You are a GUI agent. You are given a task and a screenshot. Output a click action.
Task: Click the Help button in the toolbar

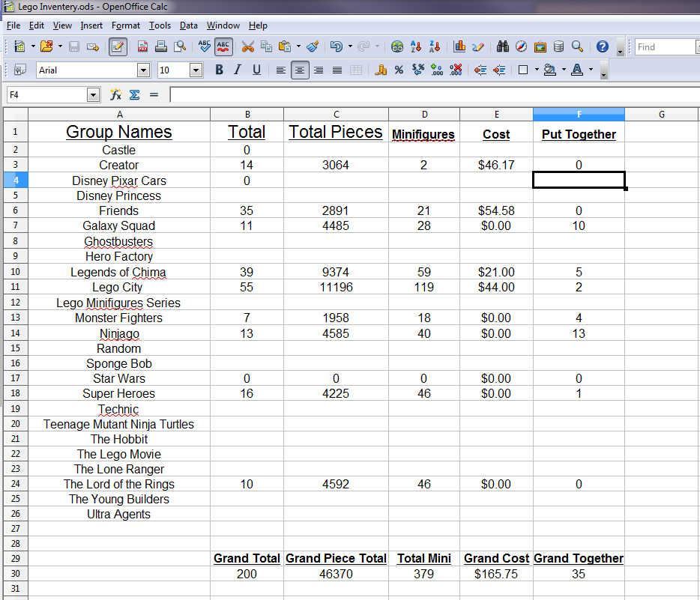coord(601,46)
